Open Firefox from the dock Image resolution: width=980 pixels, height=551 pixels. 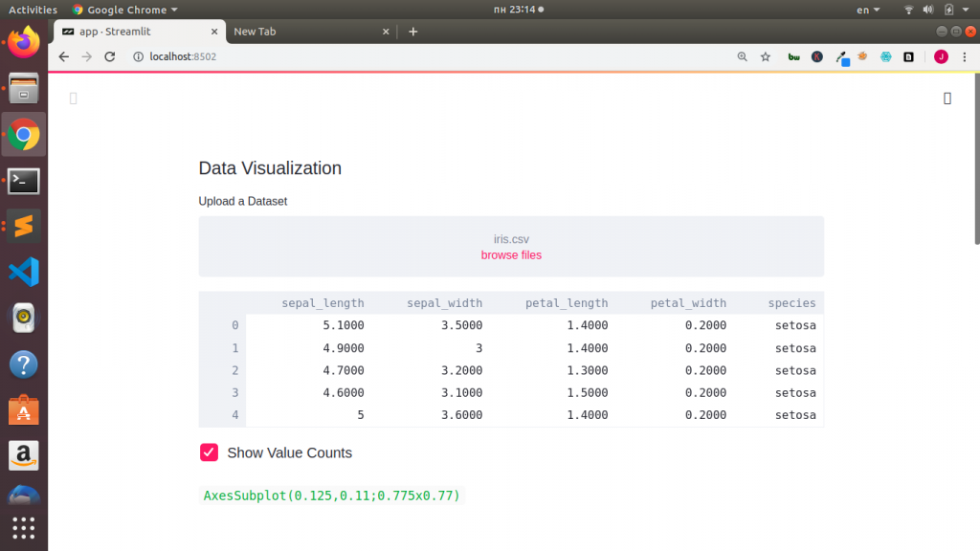pyautogui.click(x=23, y=41)
